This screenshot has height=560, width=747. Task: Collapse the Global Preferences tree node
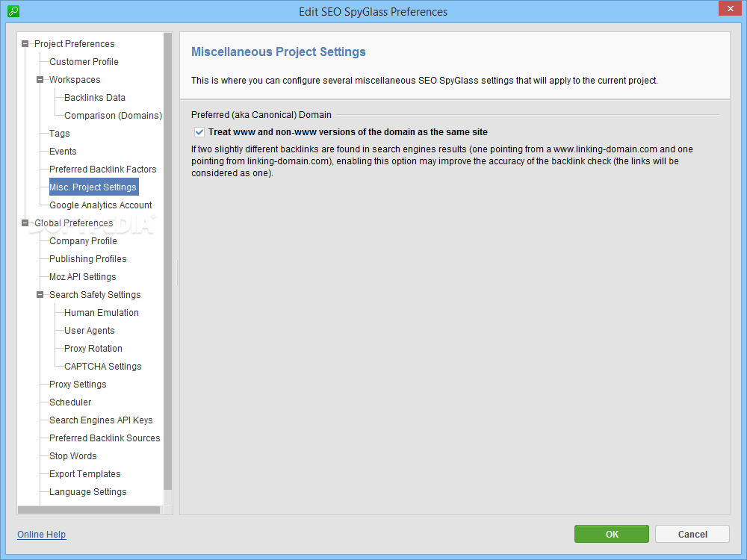tap(25, 223)
